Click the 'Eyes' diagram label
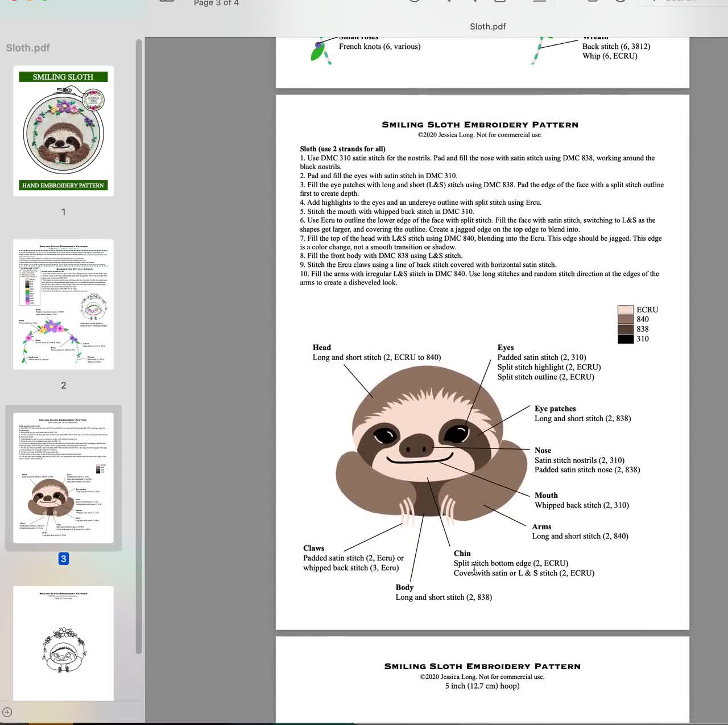 click(506, 348)
